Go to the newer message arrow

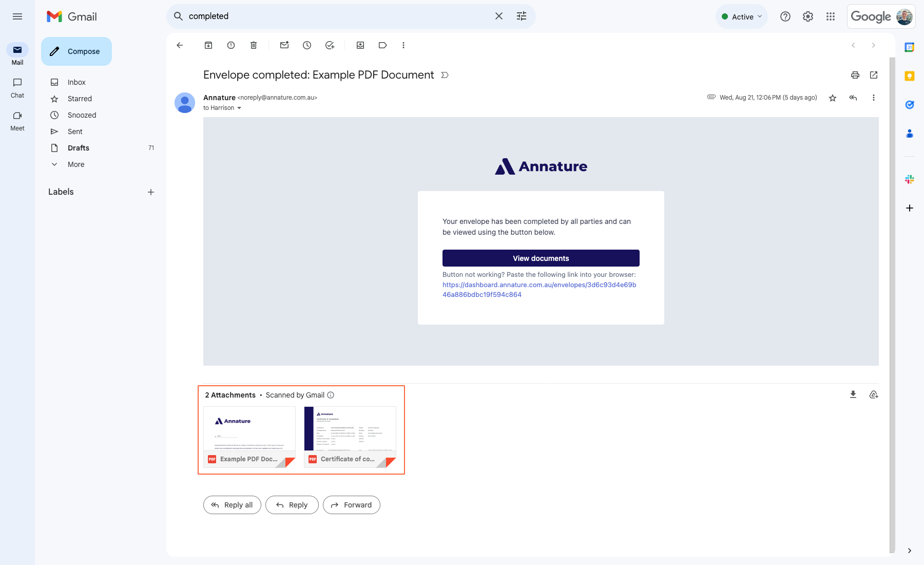pos(853,45)
